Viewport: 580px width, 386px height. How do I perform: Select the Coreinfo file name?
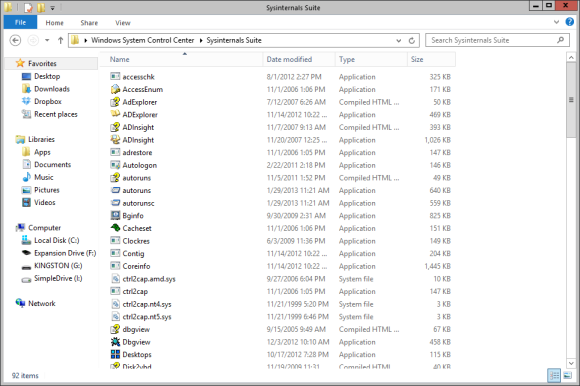136,266
